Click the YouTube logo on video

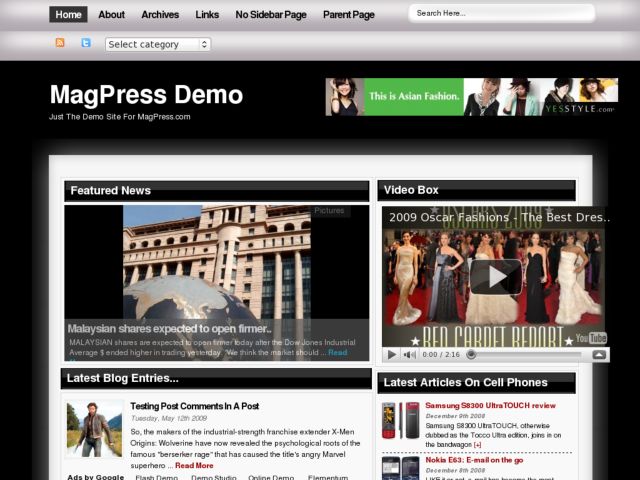point(591,338)
